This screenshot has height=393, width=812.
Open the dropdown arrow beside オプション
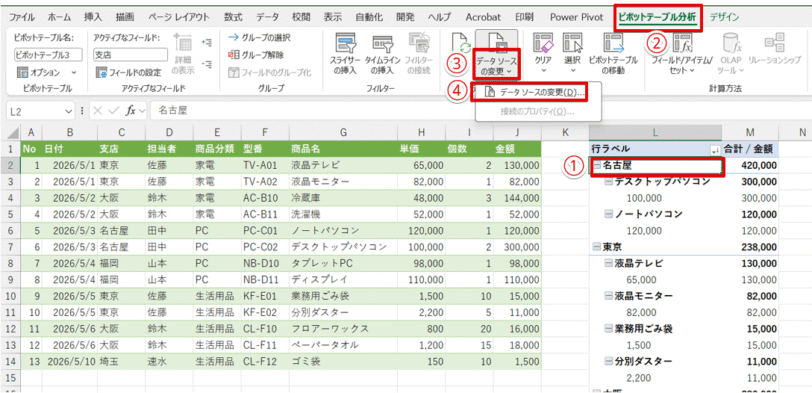[x=74, y=72]
